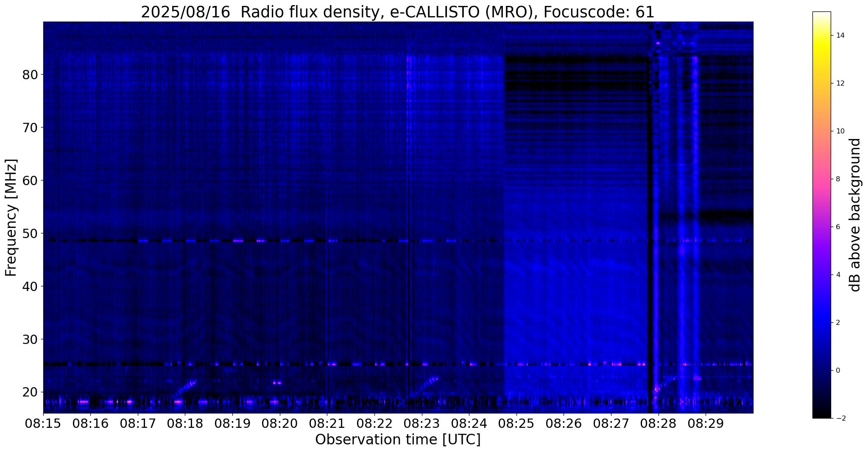The width and height of the screenshot is (868, 452).
Task: Click the colorbar tick label 10
Action: coord(840,131)
